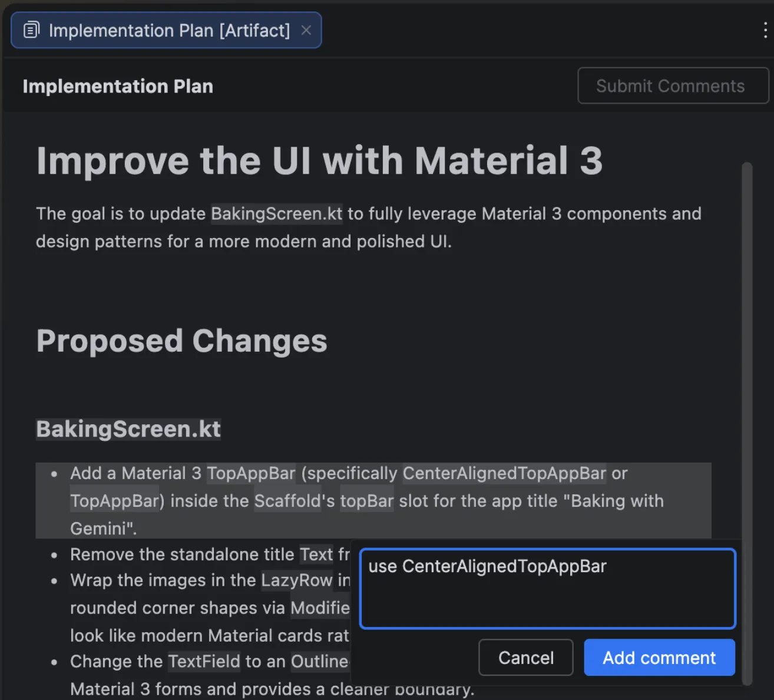This screenshot has width=774, height=700.
Task: Click the Improve the UI with Material 3 title
Action: (x=319, y=160)
